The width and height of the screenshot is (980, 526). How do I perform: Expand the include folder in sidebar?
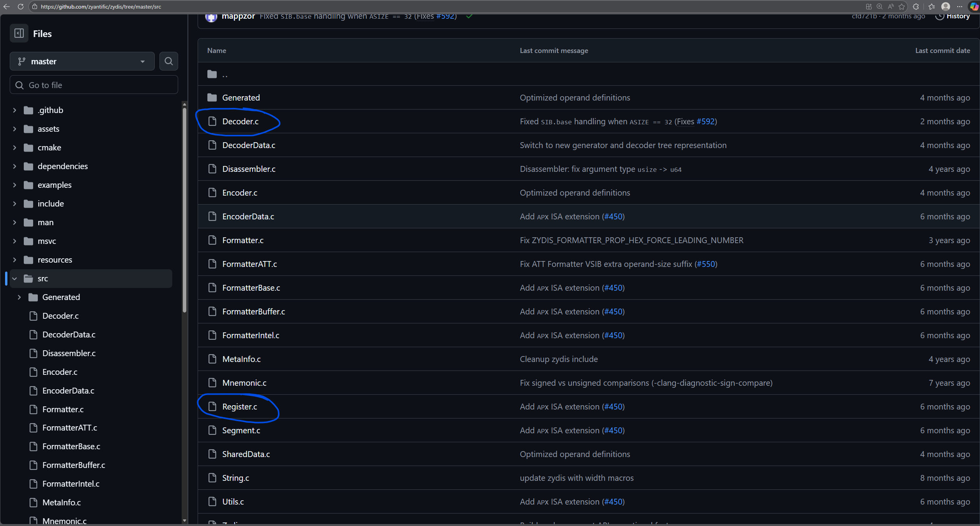[15, 204]
